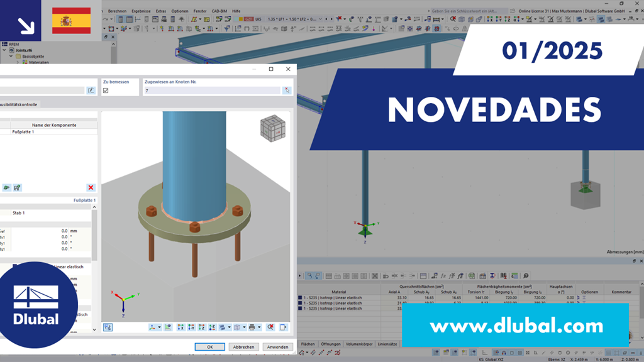Open the Optionen menu
This screenshot has height=362, width=644.
(179, 11)
